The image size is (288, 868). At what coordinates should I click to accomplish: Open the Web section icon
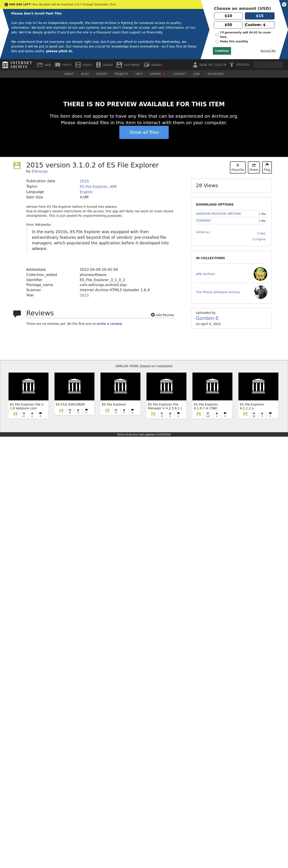point(39,65)
